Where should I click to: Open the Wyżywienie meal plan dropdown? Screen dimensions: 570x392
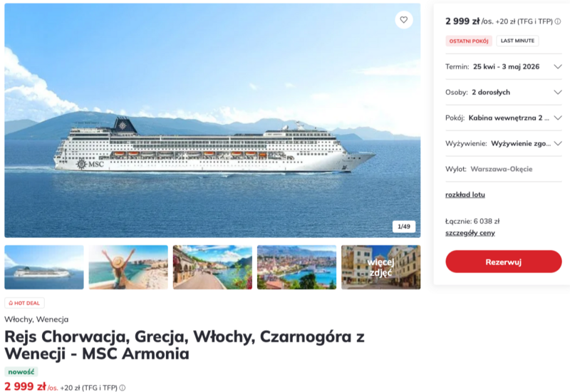(x=557, y=143)
